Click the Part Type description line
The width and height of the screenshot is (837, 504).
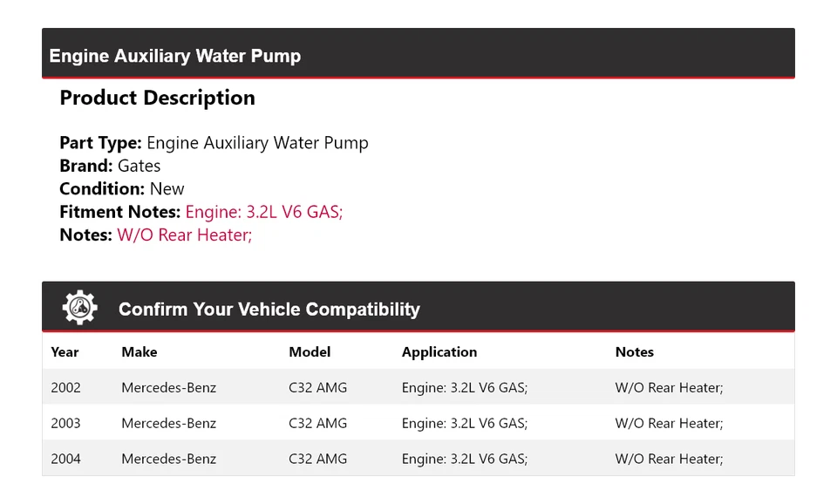coord(214,143)
